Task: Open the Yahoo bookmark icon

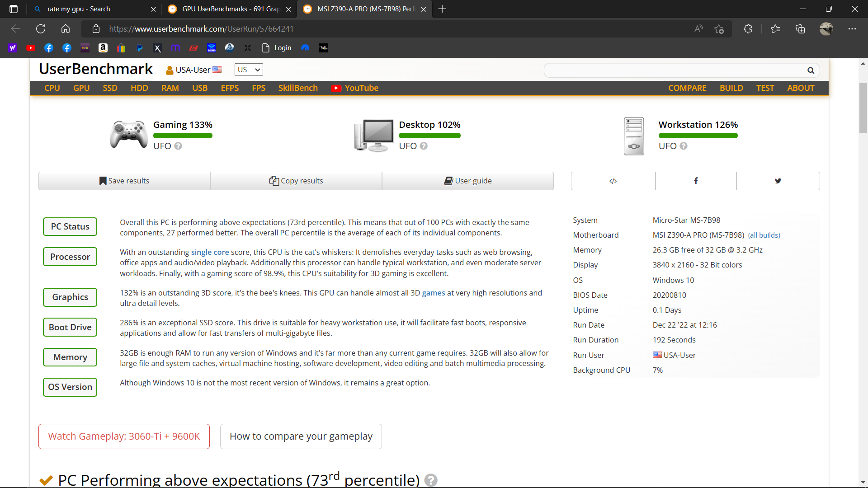Action: tap(13, 48)
